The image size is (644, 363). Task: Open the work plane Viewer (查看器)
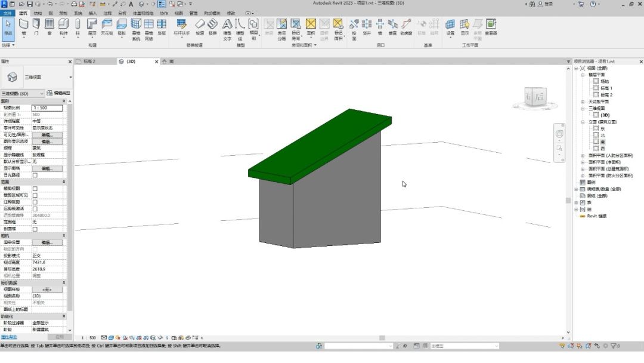[x=491, y=27]
